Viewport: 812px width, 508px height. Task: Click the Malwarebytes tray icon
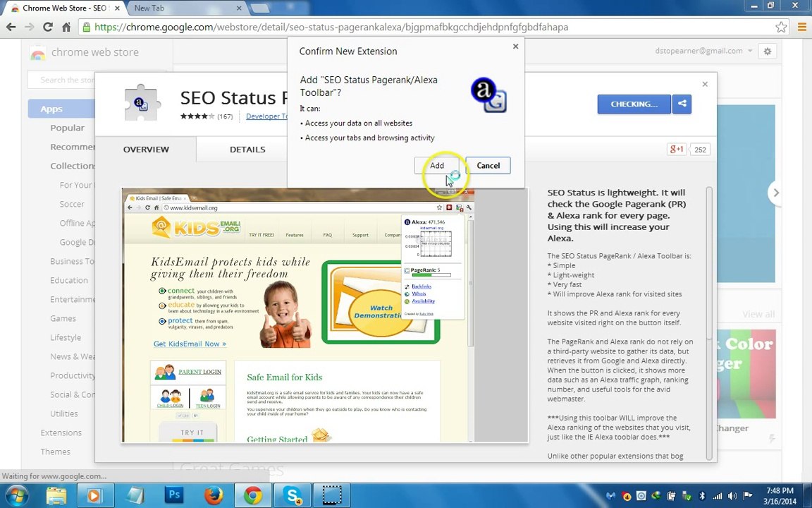click(611, 496)
